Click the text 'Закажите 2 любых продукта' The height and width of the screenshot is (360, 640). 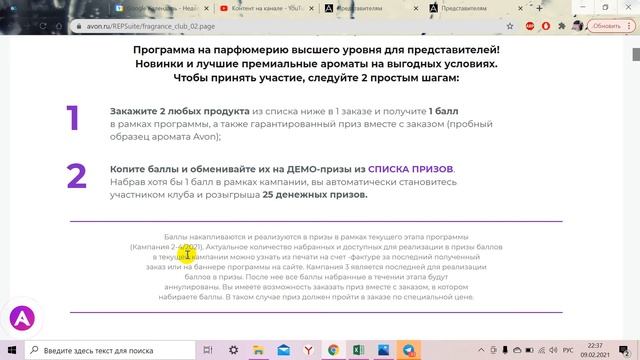tap(180, 111)
